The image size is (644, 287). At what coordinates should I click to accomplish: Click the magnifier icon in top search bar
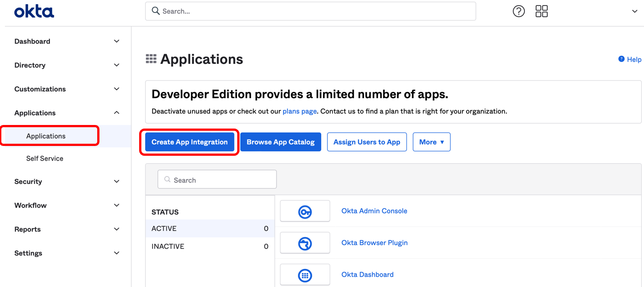pos(156,11)
